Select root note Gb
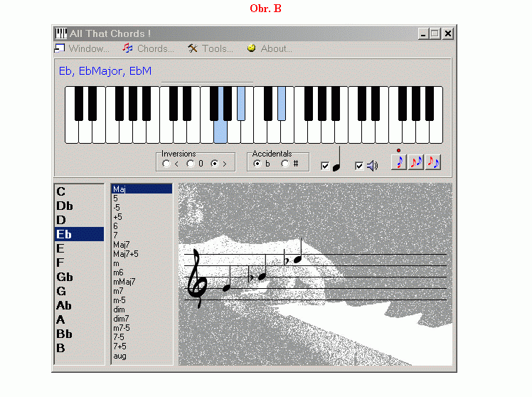 tap(80, 277)
